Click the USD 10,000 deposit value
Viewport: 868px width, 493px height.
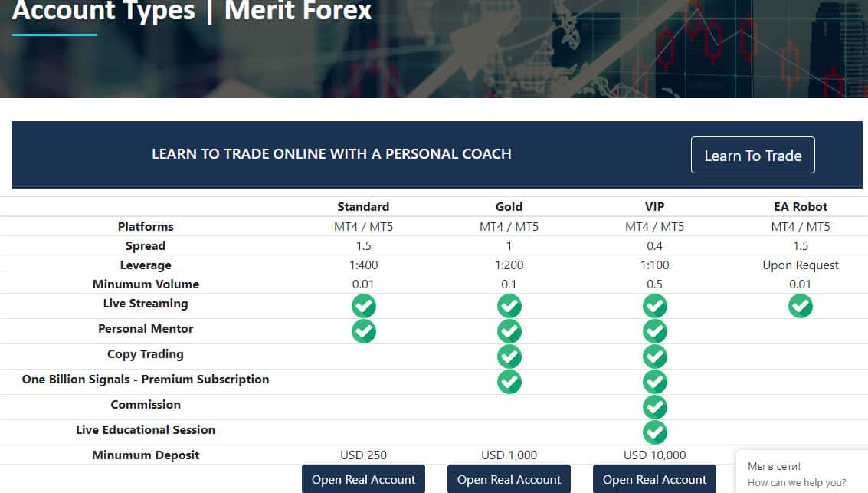654,455
